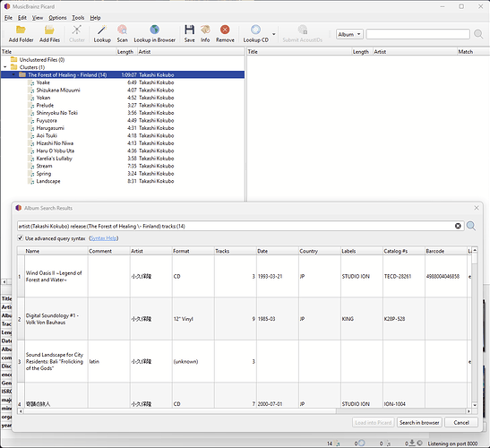Select the Fuyuzora track row
490x448 pixels.
click(x=123, y=120)
